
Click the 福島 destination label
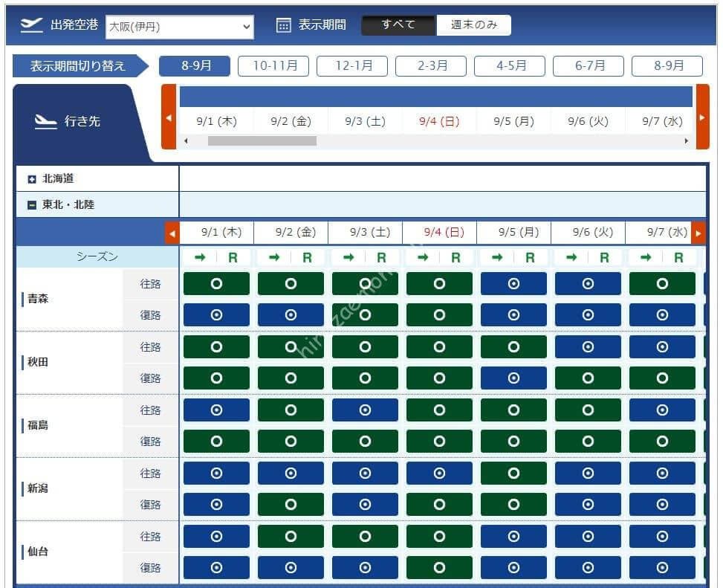coord(38,425)
